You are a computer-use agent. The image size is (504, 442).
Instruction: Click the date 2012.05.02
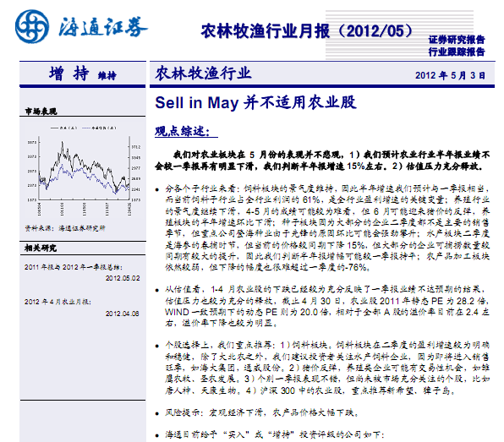(123, 278)
